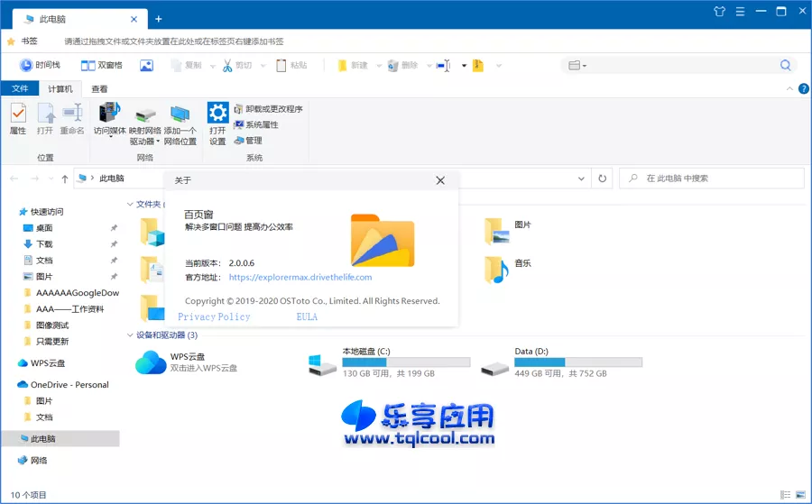Image resolution: width=812 pixels, height=504 pixels.
Task: Open the WPS云盘 cloud drive icon
Action: pyautogui.click(x=151, y=362)
